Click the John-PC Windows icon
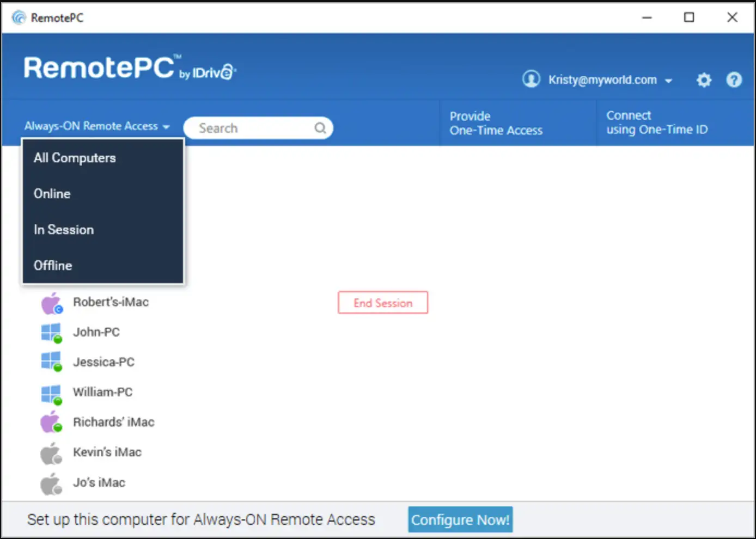This screenshot has width=756, height=539. click(52, 333)
